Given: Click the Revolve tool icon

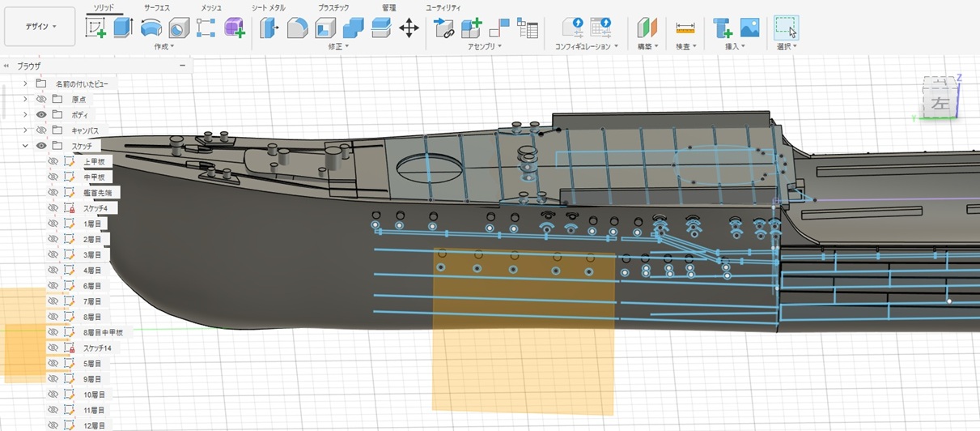Looking at the screenshot, I should [151, 28].
